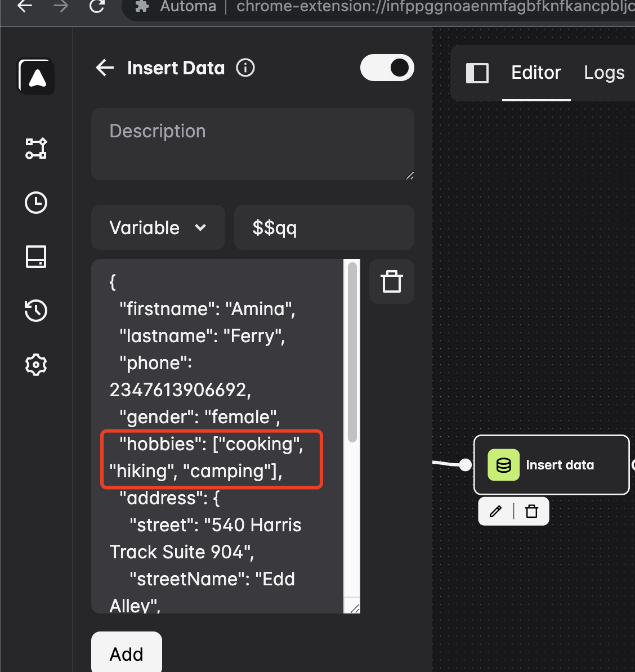Screen dimensions: 635x672
Task: Disable the Insert Data block toggle
Action: click(x=387, y=68)
